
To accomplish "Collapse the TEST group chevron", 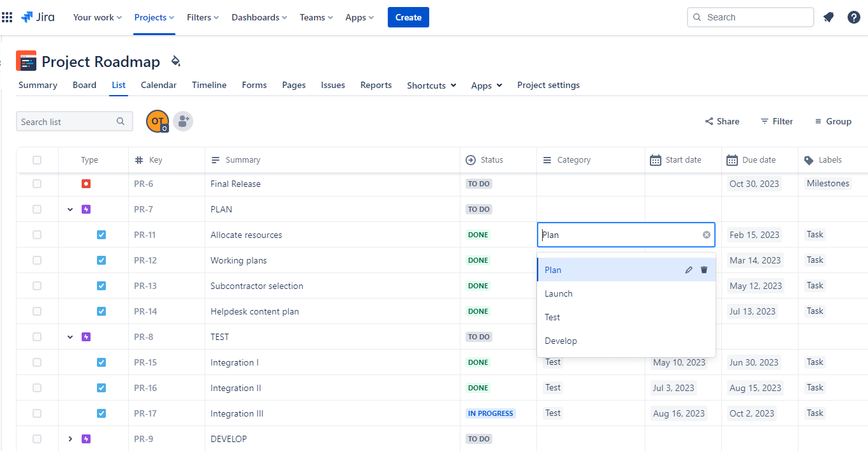I will 70,336.
